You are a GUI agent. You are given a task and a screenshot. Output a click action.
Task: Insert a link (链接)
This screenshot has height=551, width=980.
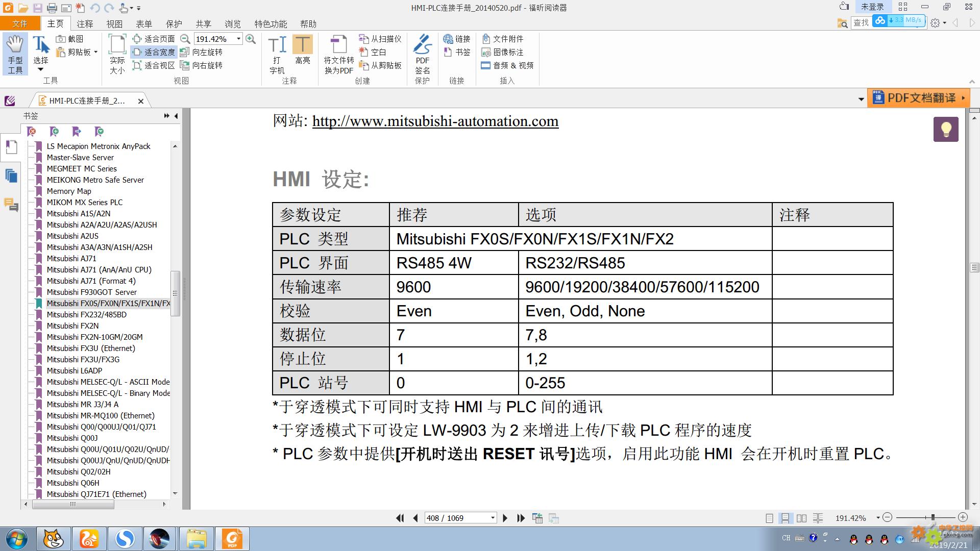457,39
